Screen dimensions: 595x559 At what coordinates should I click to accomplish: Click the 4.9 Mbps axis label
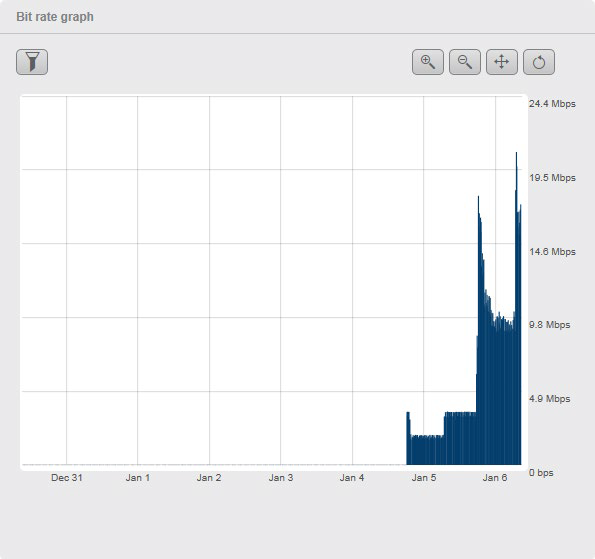click(549, 399)
